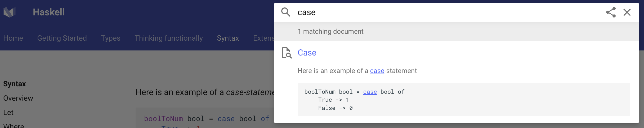Click the Haskell site title

(49, 12)
